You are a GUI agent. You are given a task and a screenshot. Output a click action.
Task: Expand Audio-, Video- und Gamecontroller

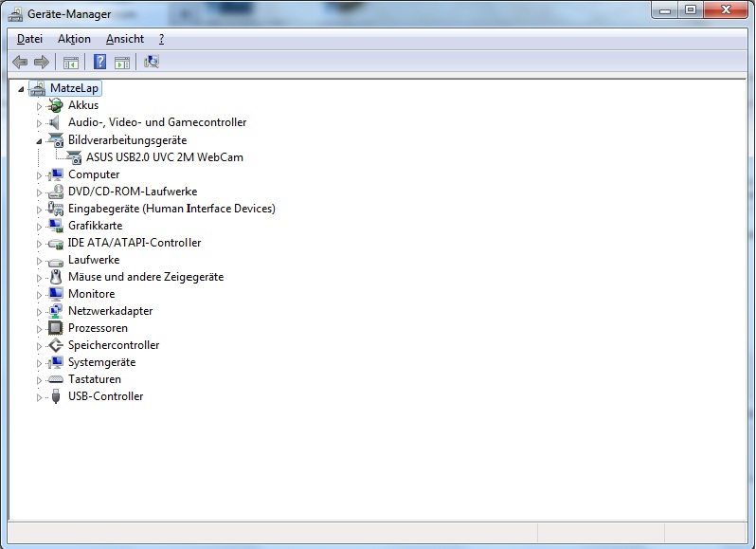(39, 123)
